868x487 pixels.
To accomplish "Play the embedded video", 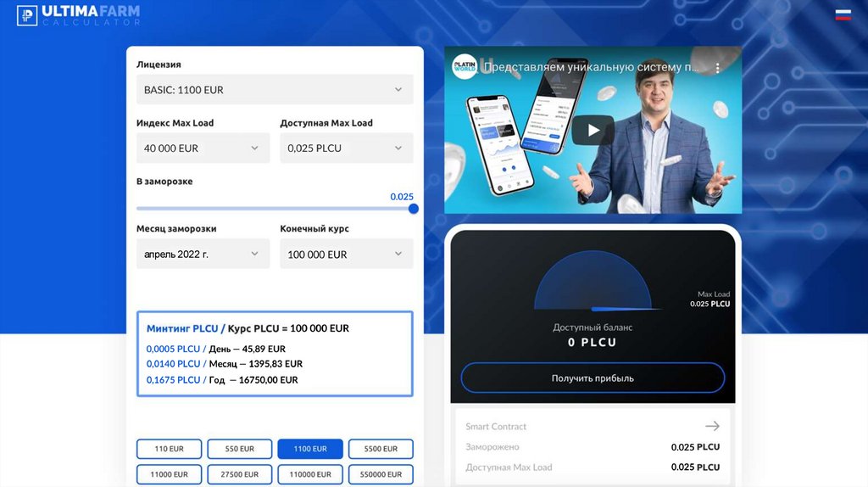I will [593, 130].
